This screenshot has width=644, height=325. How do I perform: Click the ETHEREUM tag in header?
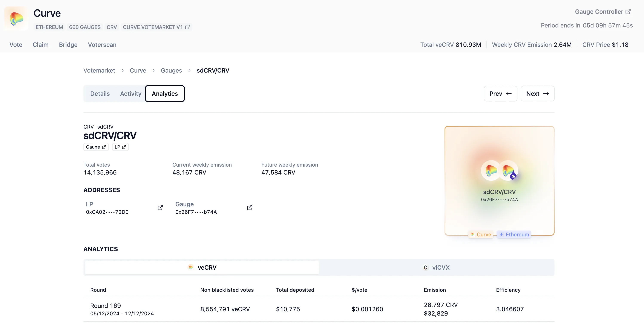(x=49, y=27)
